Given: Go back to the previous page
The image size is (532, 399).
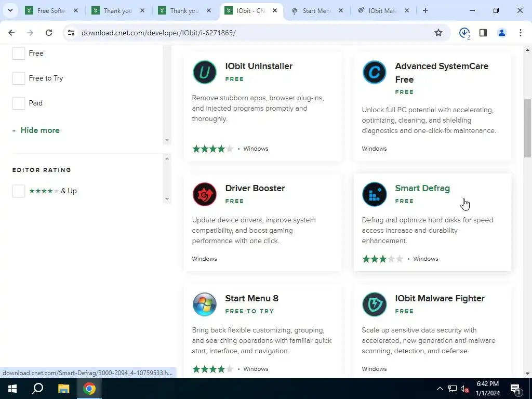Looking at the screenshot, I should [11, 33].
